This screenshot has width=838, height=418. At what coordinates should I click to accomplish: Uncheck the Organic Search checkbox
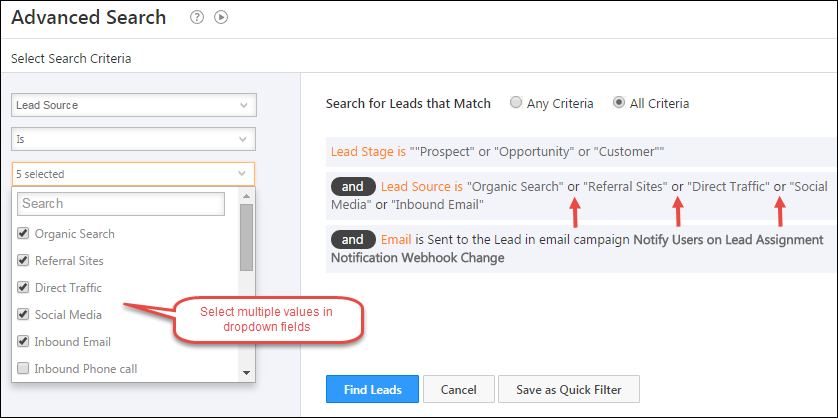(23, 234)
